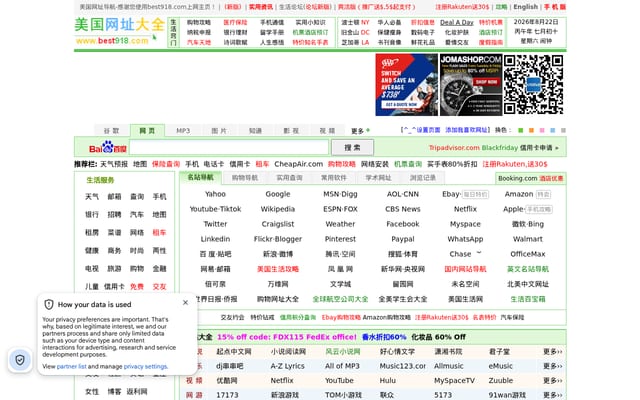Image resolution: width=640 pixels, height=400 pixels.
Task: Open the AAA insurance banner ad
Action: point(406,85)
